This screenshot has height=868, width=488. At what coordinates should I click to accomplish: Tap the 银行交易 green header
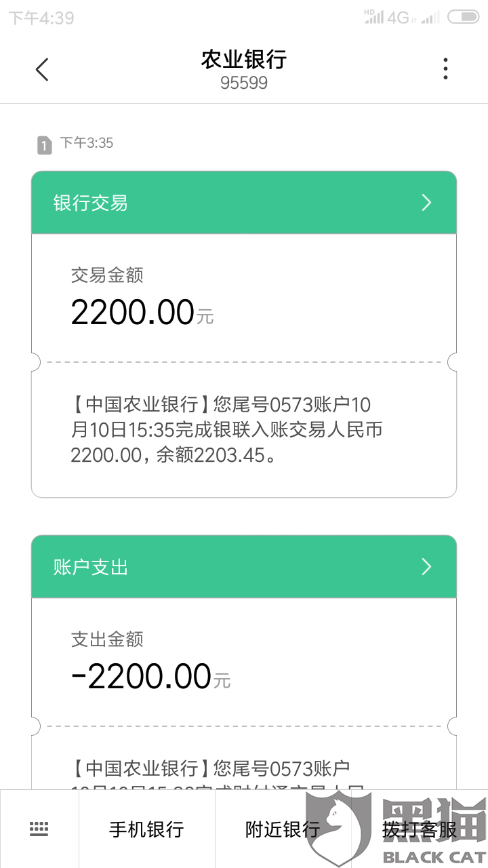tap(203, 203)
